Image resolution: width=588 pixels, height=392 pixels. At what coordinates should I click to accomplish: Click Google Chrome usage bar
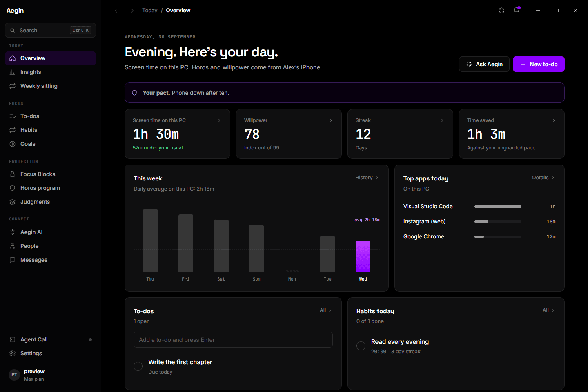pyautogui.click(x=498, y=237)
